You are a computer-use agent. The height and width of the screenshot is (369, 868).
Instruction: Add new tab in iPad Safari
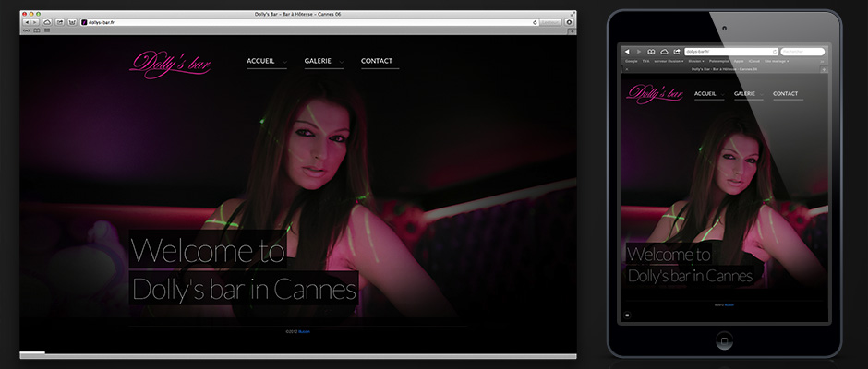(824, 70)
